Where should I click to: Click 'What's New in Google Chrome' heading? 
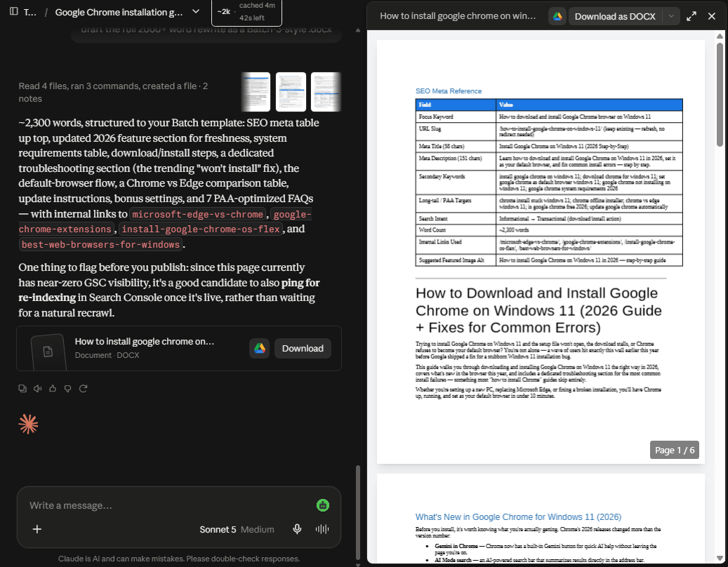[518, 517]
